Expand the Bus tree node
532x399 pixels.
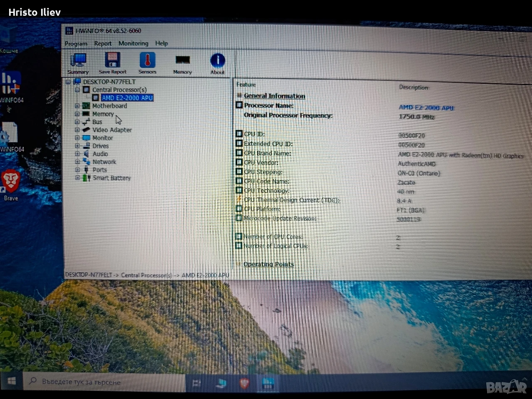tap(77, 122)
